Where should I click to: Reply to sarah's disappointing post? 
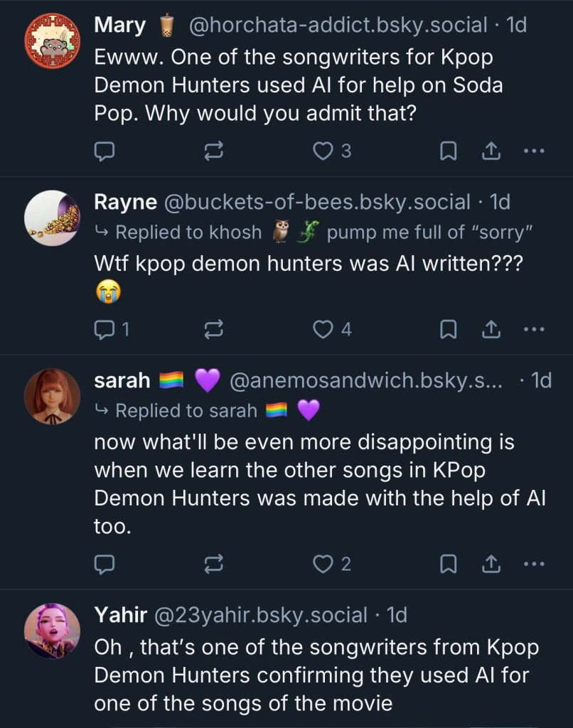(x=105, y=564)
